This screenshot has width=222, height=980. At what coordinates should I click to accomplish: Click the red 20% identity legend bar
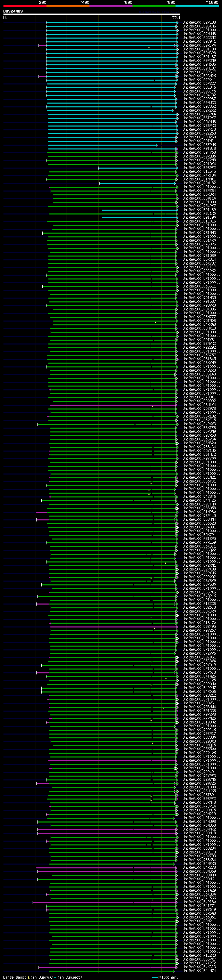point(25,6)
